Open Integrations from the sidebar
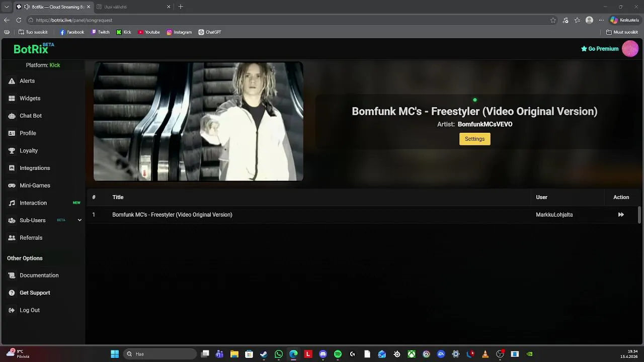The height and width of the screenshot is (362, 644). 34,168
